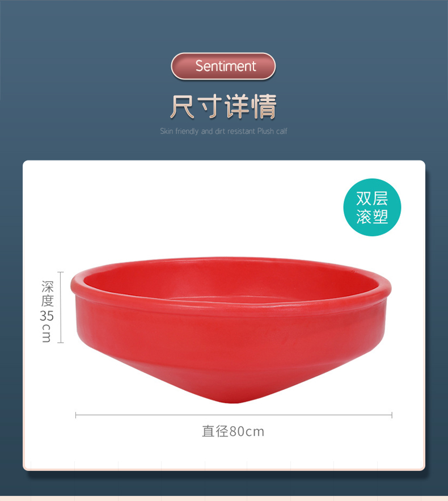The image size is (448, 501).
Task: Click the 深度35cm depth label
Action: pos(47,311)
